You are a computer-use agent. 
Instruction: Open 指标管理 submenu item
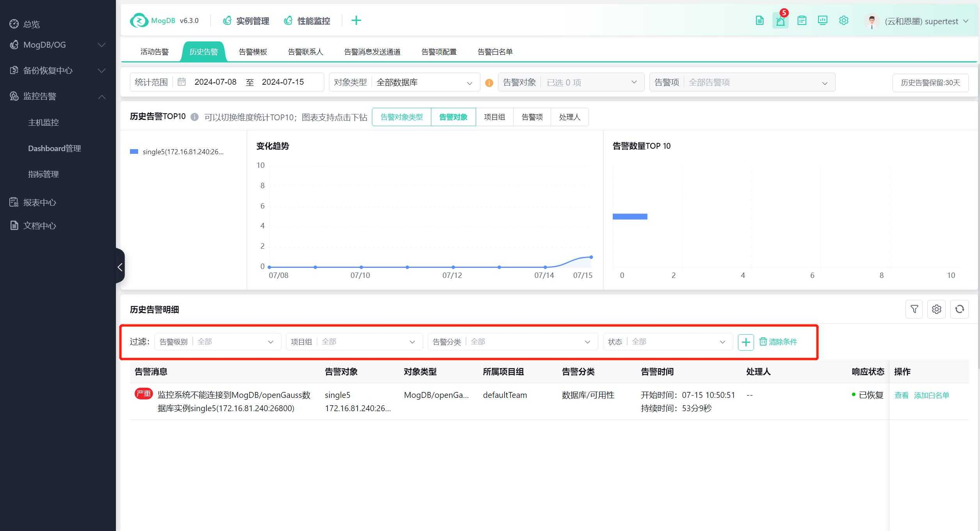pyautogui.click(x=43, y=174)
